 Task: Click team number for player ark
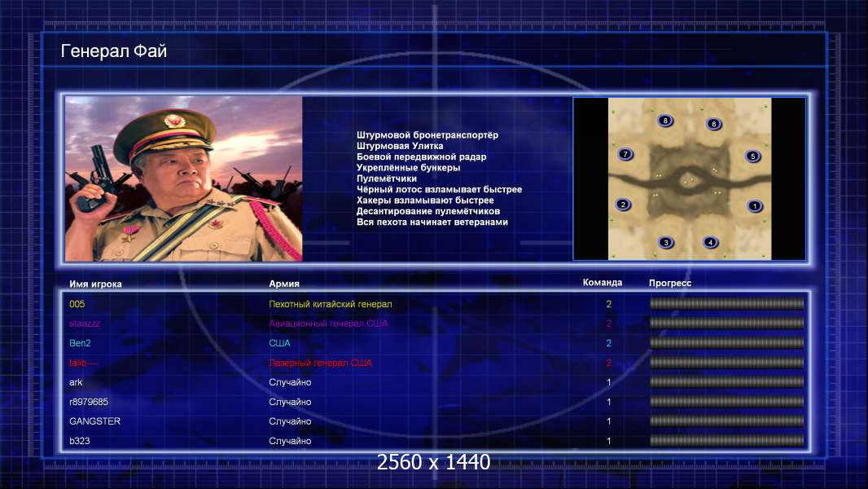(x=609, y=382)
